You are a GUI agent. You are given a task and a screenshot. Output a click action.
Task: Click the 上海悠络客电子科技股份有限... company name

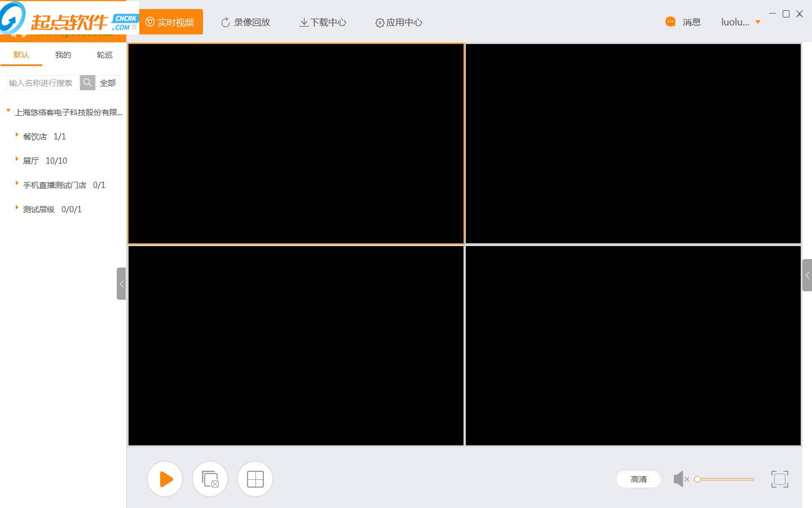69,112
